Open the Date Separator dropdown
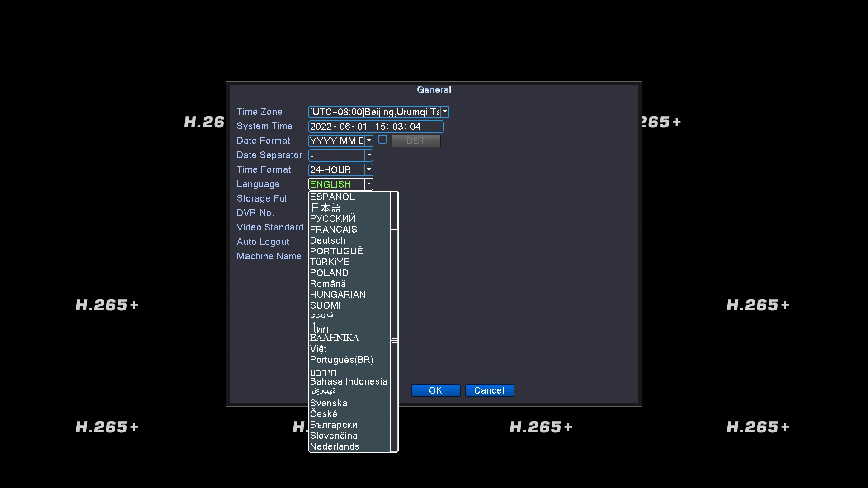 click(x=369, y=155)
